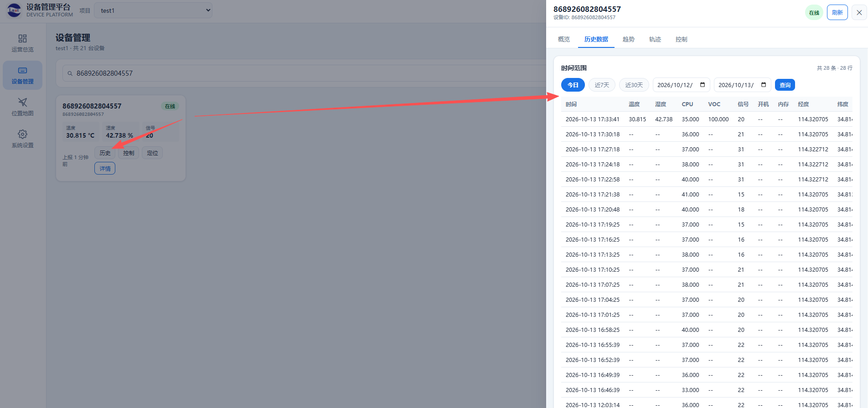Viewport: 868px width, 408px height.
Task: Click 历史 button on device card
Action: 105,153
